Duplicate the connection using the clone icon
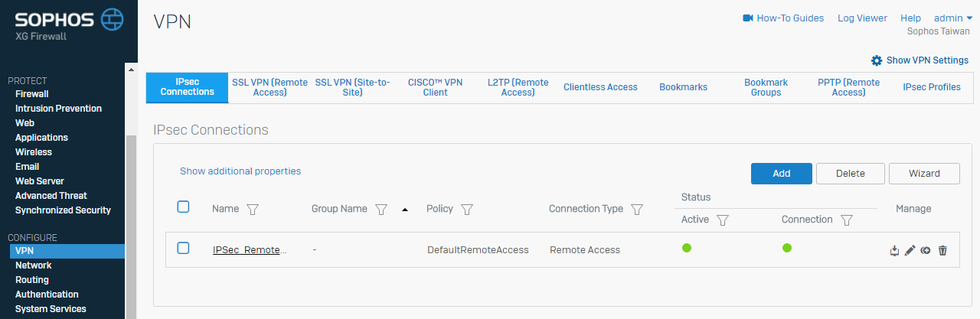The height and width of the screenshot is (319, 980). tap(926, 250)
